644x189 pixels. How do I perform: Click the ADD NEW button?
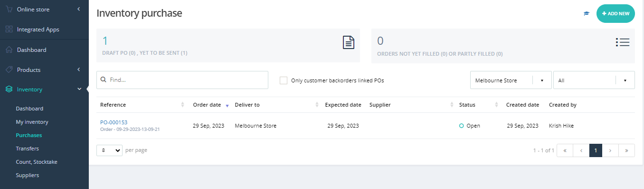coord(616,13)
